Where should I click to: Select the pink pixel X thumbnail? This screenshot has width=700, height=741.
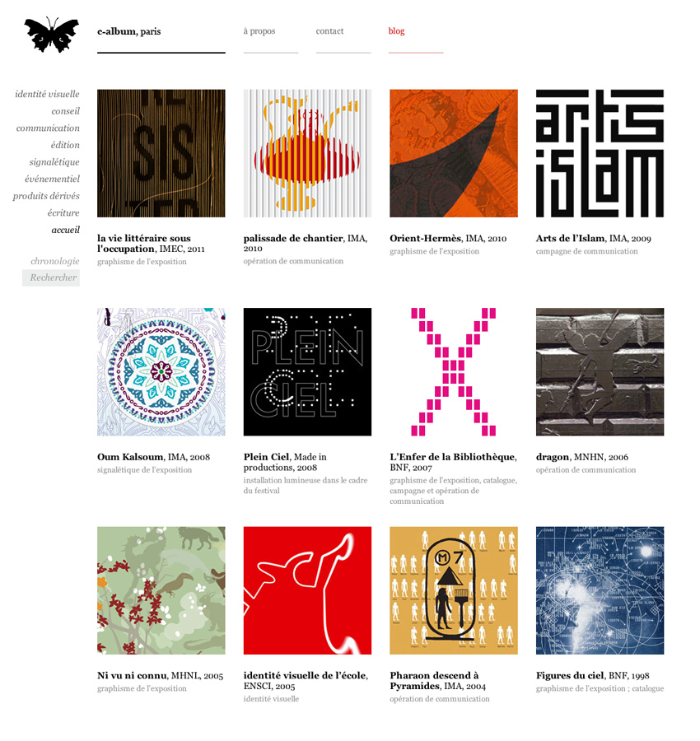click(x=453, y=372)
